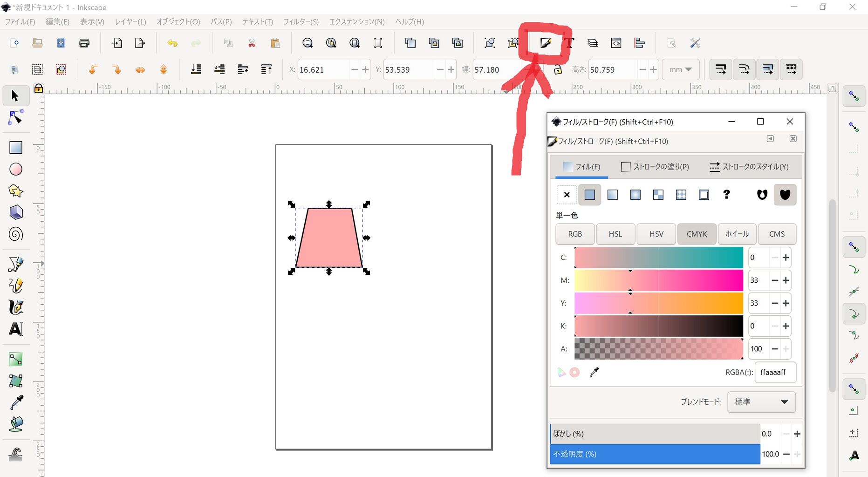The height and width of the screenshot is (477, 868).
Task: Select the Ellipse tool
Action: (16, 169)
